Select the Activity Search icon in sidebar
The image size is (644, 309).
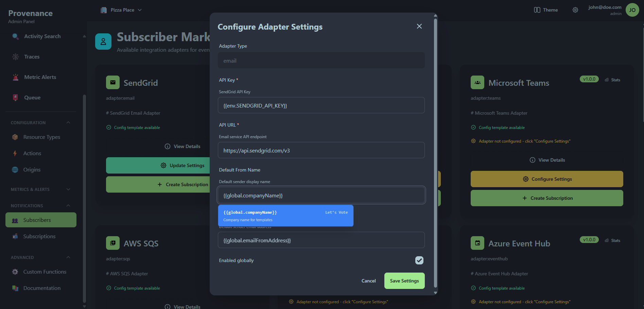(15, 36)
